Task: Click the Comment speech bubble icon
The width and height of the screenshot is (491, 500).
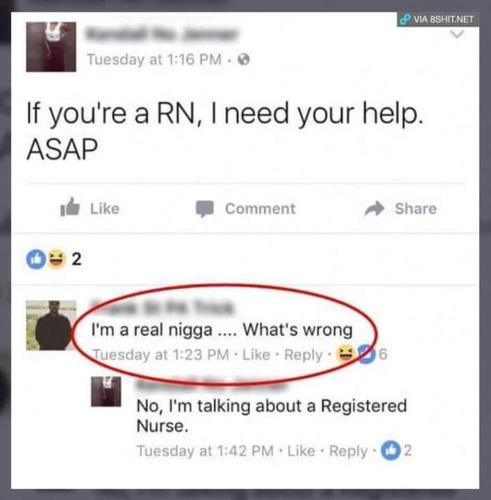Action: coord(204,209)
